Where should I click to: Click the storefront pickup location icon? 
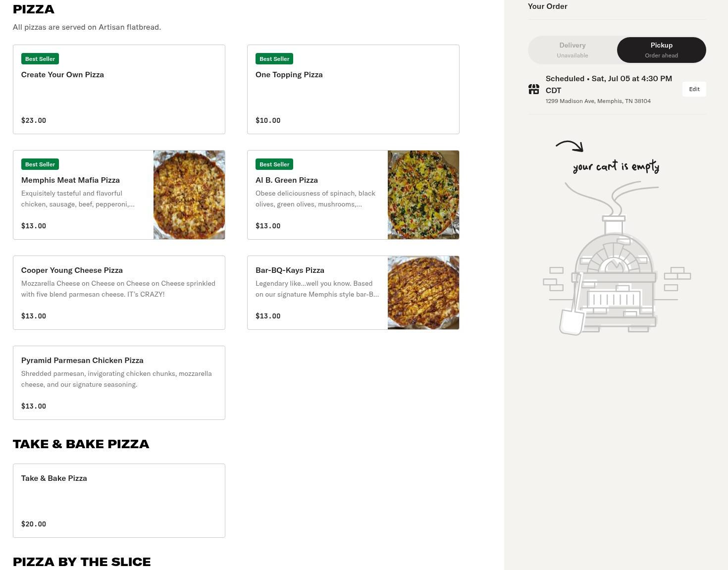point(533,89)
